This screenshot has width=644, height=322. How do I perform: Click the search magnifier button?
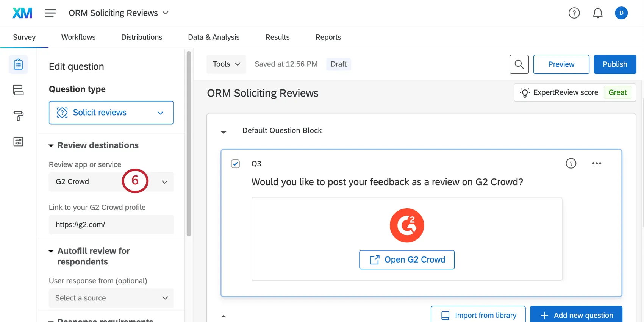(519, 64)
